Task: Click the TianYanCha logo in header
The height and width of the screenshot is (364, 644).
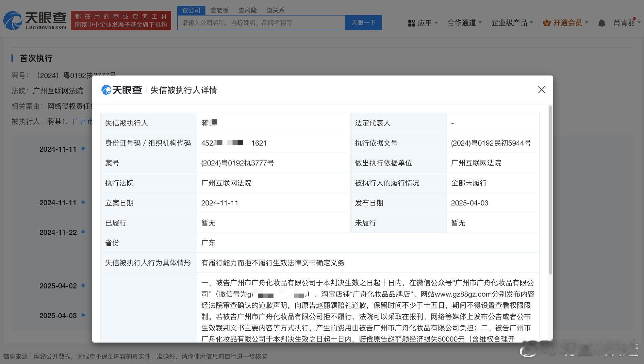Action: 35,20
